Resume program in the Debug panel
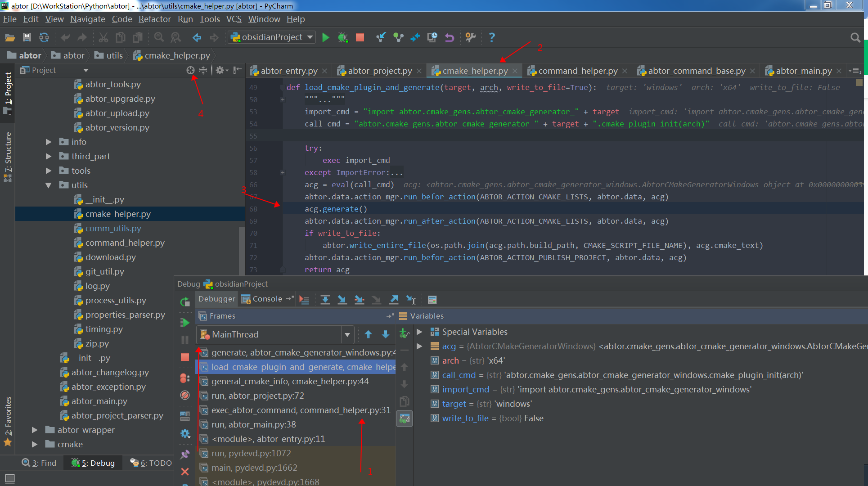Image resolution: width=868 pixels, height=486 pixels. (185, 323)
